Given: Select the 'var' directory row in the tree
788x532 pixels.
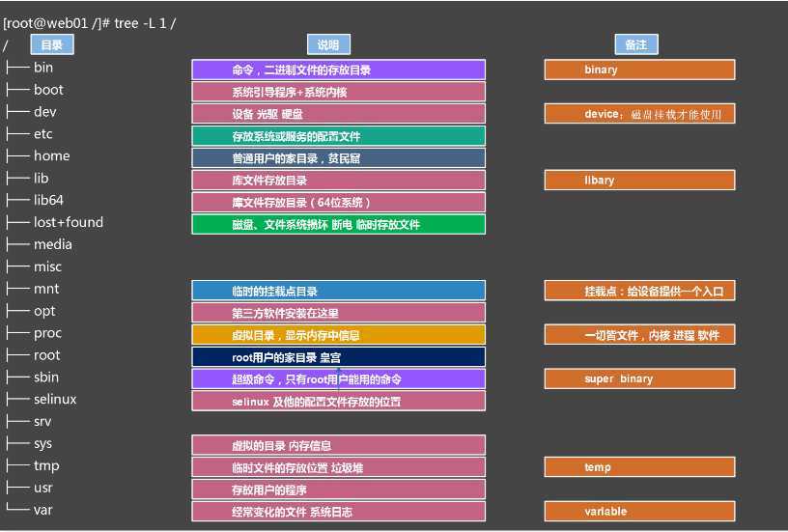Looking at the screenshot, I should [x=30, y=510].
